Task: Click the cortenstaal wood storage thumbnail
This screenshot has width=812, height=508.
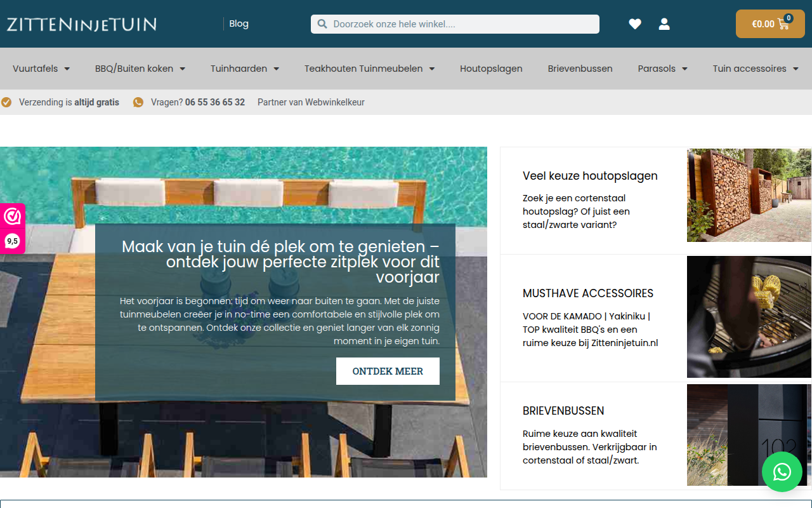Action: tap(749, 196)
